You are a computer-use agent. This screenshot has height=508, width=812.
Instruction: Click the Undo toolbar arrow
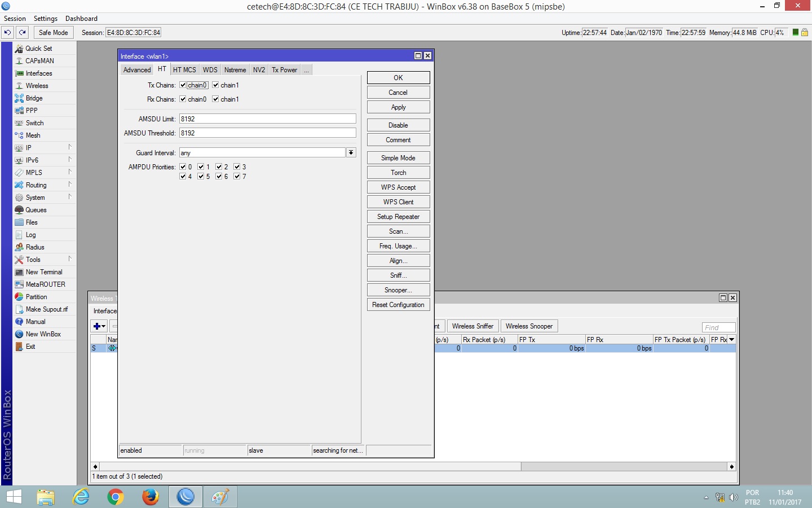(x=8, y=33)
